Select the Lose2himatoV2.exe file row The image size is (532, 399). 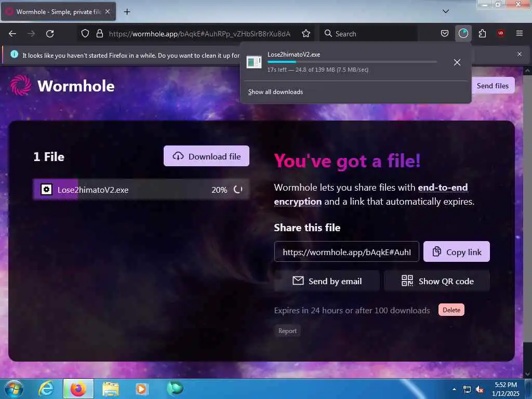click(x=141, y=189)
